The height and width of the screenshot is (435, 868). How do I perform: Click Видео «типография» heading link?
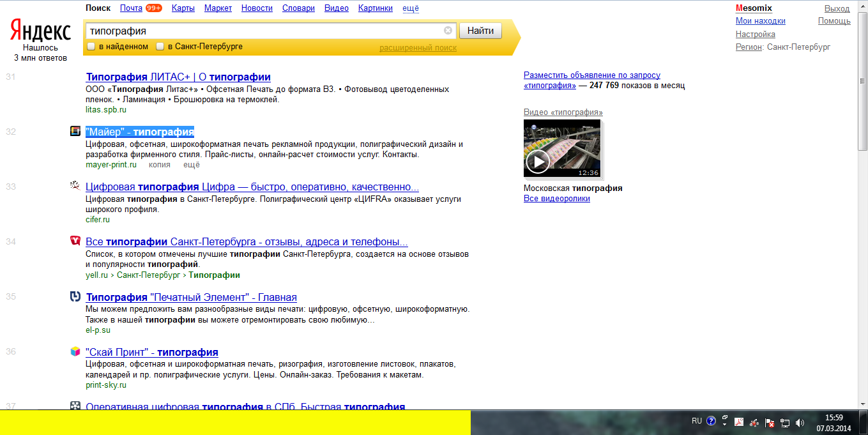click(563, 112)
